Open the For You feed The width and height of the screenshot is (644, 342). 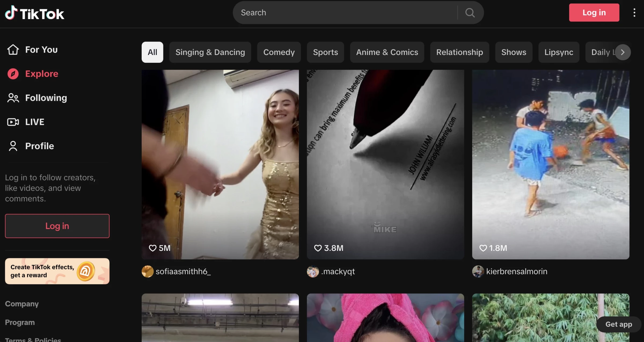(x=41, y=50)
